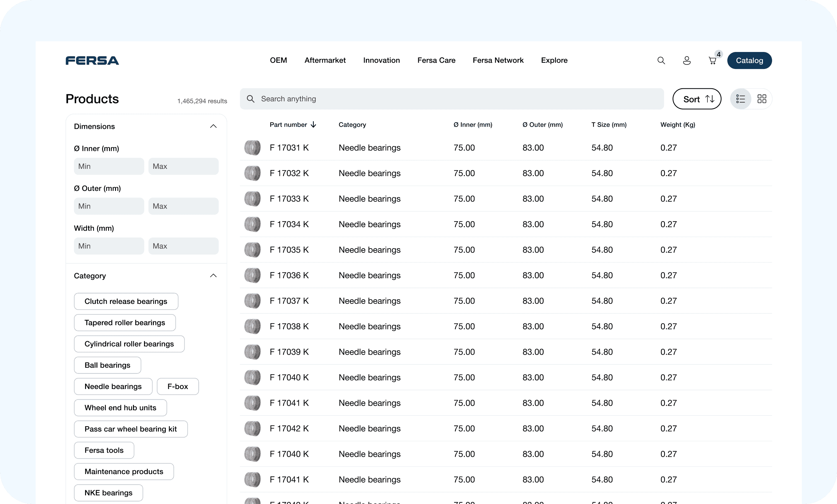Click the Ø Inner (mm) column header
Viewport: 837px width, 504px height.
pos(473,125)
